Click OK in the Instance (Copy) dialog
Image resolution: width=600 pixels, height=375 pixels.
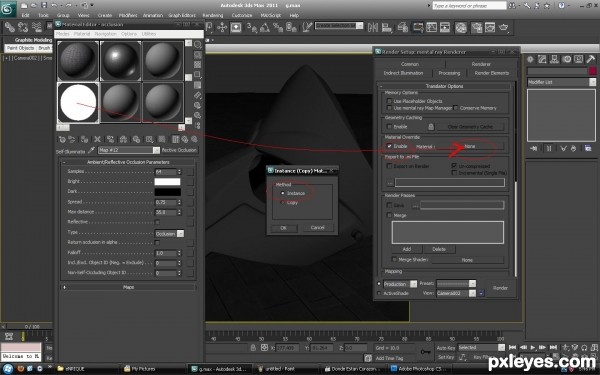pyautogui.click(x=284, y=228)
